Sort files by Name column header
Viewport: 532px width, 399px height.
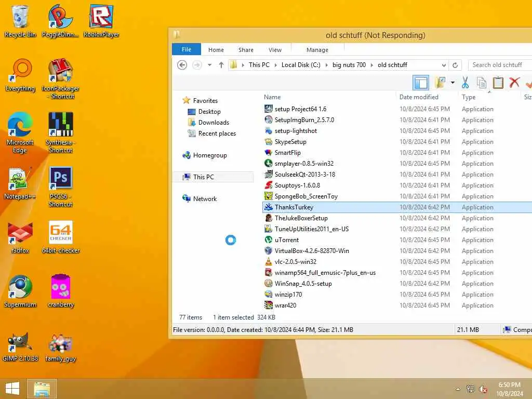coord(272,97)
